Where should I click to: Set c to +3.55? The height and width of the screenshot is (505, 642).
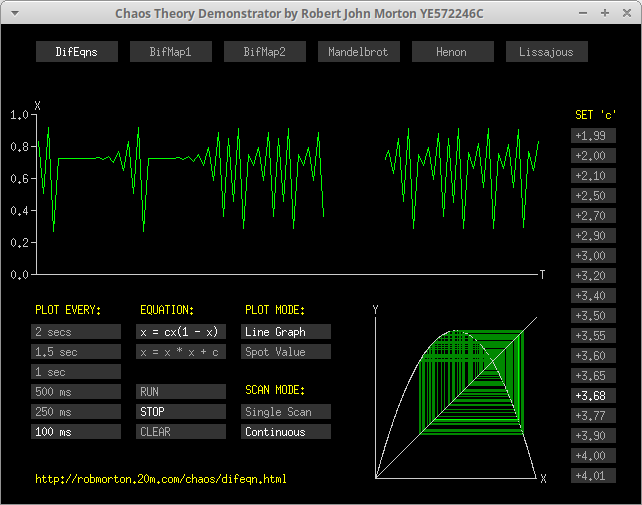coord(593,336)
